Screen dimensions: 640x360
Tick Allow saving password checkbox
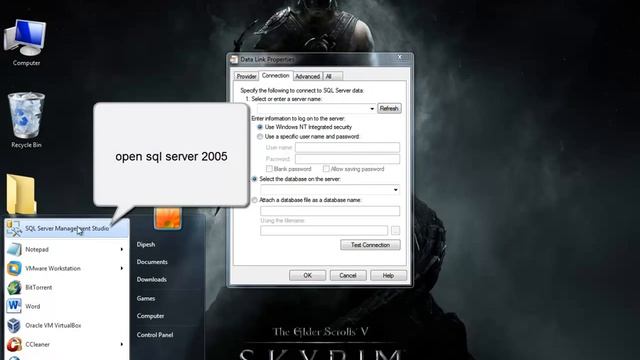coord(326,169)
